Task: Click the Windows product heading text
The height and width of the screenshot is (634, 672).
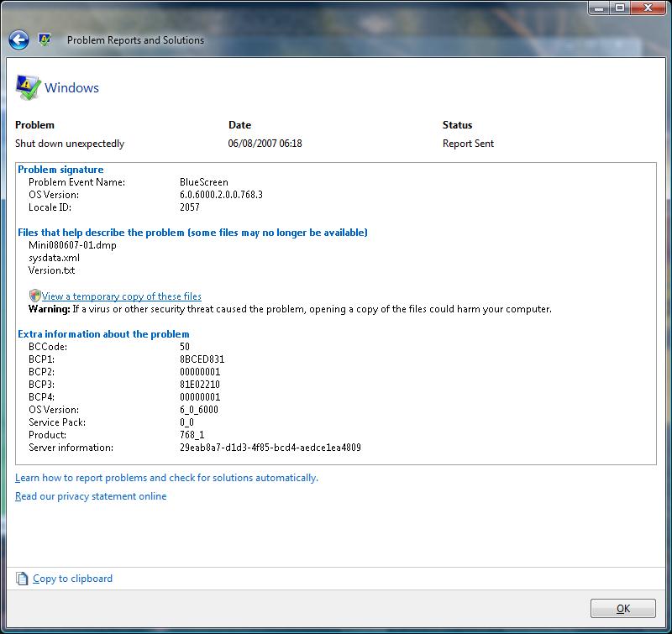Action: click(x=71, y=87)
